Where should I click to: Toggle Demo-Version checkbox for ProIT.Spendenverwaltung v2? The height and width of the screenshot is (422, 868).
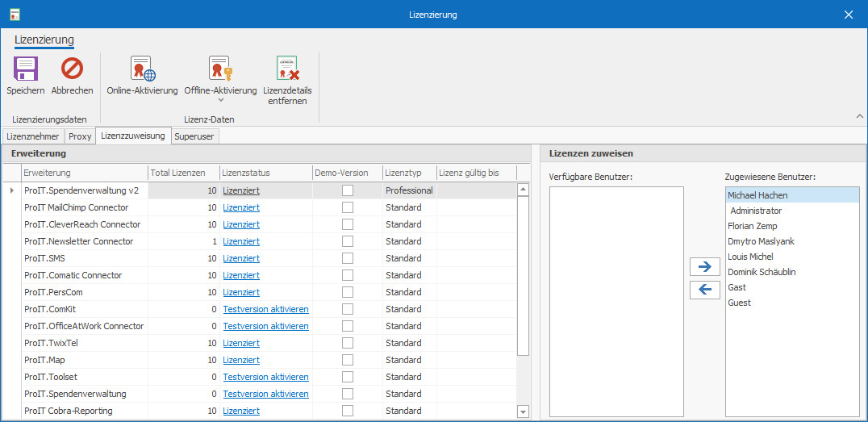pos(347,190)
